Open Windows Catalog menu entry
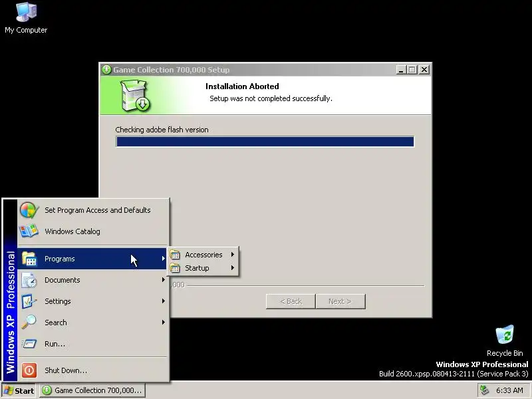This screenshot has height=399, width=532. [92, 231]
